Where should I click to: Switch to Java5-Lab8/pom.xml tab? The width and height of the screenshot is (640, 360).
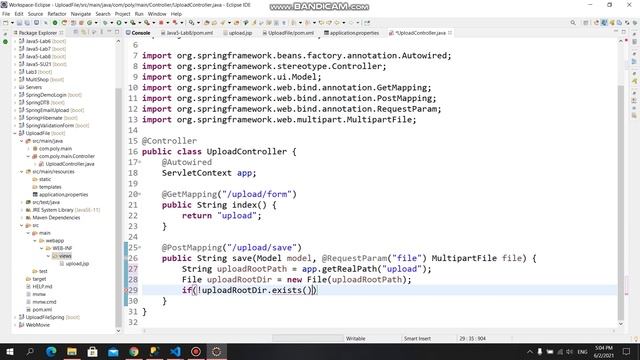(x=187, y=33)
